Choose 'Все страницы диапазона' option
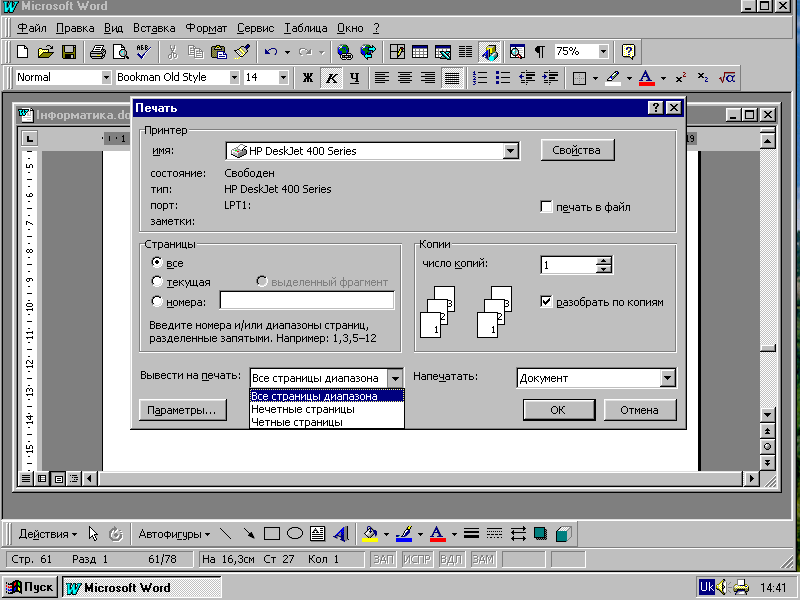The image size is (800, 600). click(327, 396)
